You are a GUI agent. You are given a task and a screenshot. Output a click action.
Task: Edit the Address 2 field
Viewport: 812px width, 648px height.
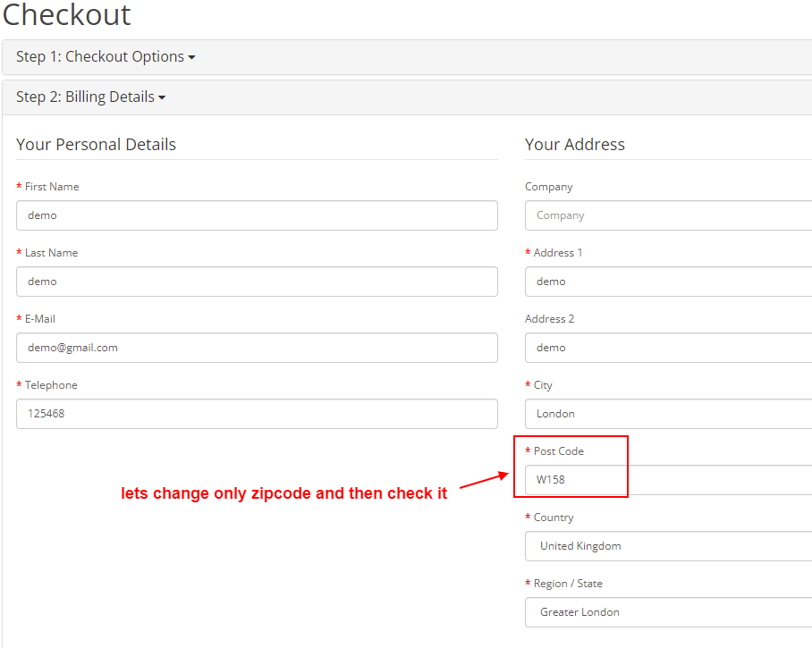pyautogui.click(x=668, y=348)
